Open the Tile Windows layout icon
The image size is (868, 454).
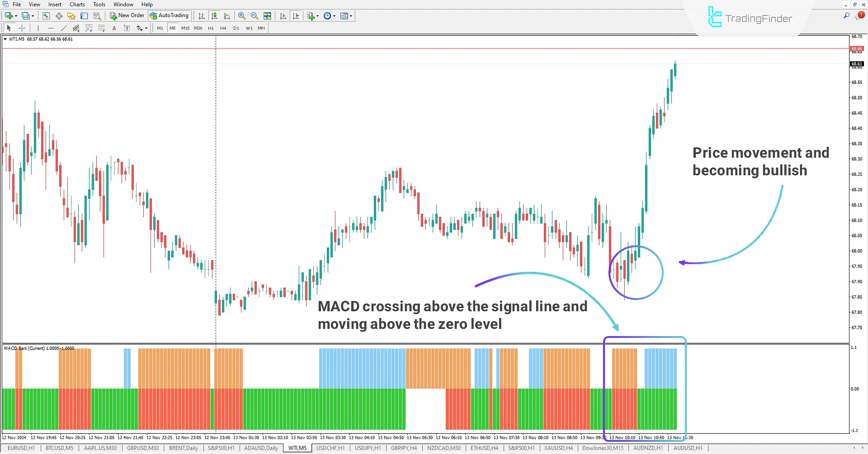point(267,16)
